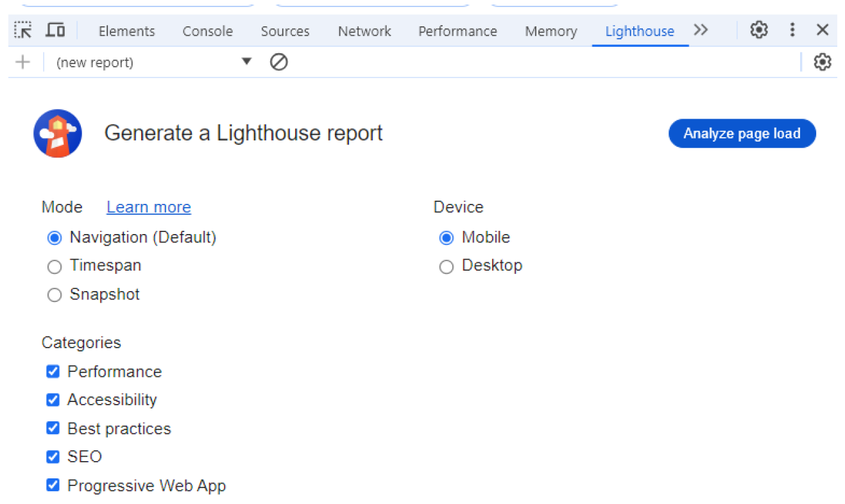Open the three-dot customize DevTools menu

(x=792, y=30)
